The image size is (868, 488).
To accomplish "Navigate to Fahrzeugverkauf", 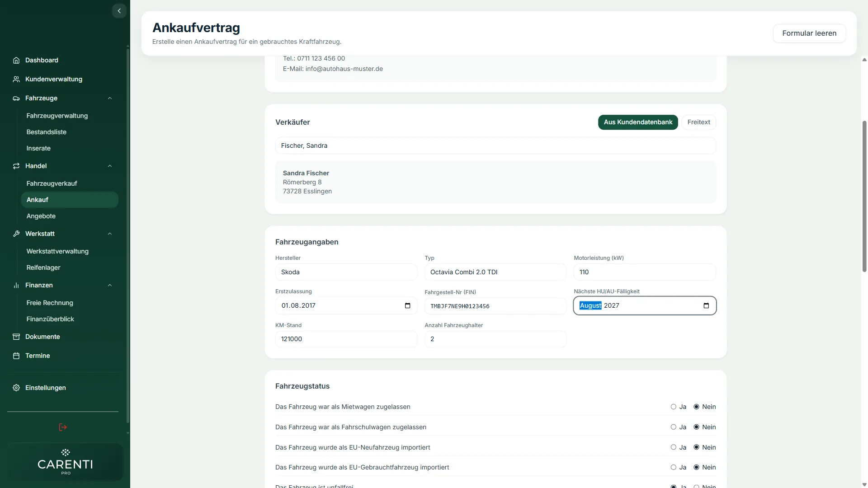I will 52,183.
